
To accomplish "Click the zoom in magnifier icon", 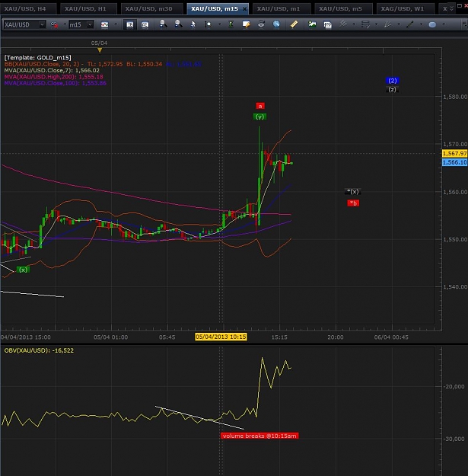I will coord(163,24).
